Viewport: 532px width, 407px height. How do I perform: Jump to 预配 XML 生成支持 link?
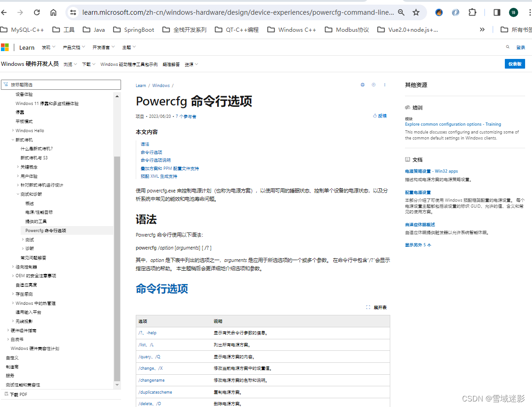(159, 176)
